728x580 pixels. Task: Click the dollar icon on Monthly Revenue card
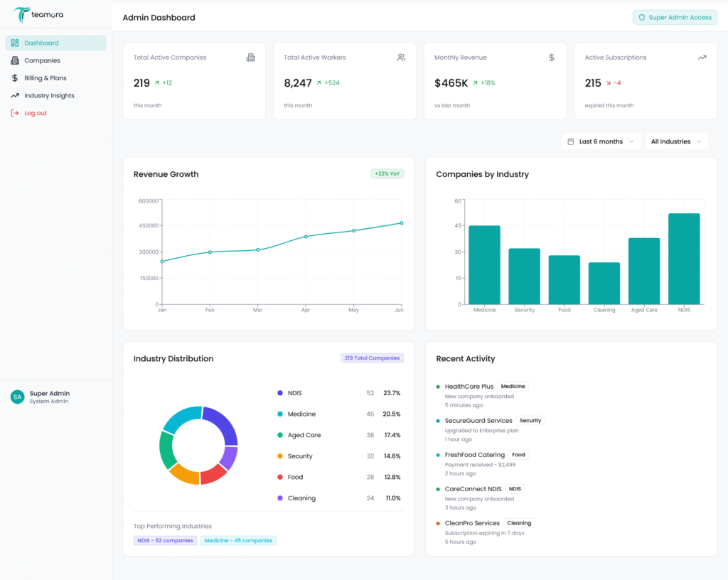pyautogui.click(x=552, y=58)
